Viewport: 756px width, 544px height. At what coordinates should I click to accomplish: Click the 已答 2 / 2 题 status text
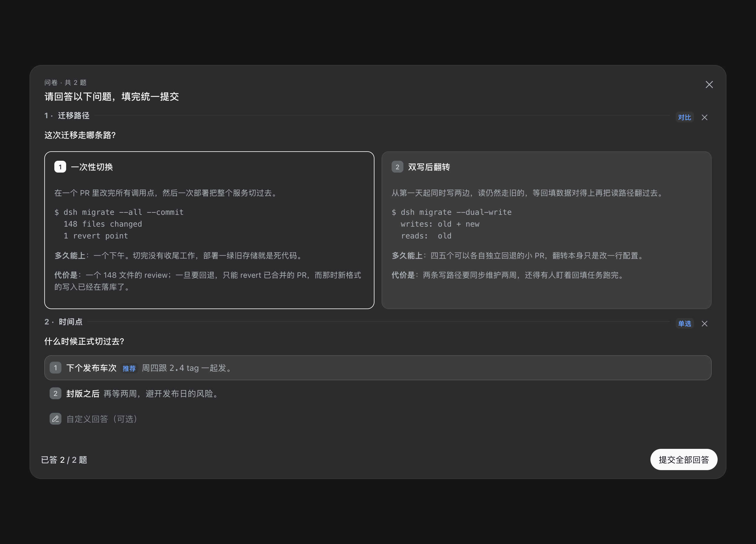tap(64, 460)
